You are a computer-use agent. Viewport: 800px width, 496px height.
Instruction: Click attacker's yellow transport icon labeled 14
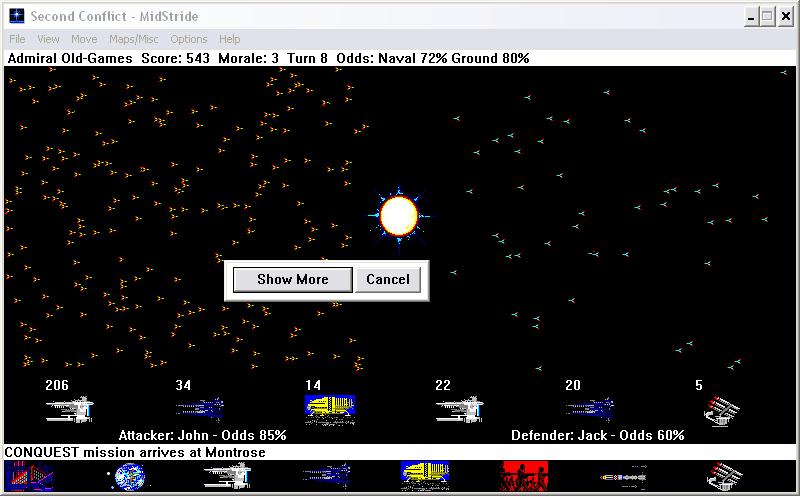click(330, 410)
